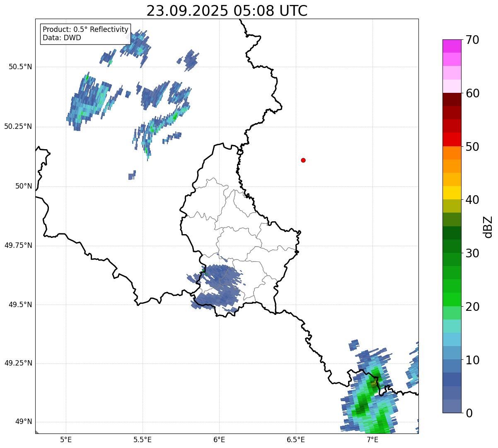
Task: Click the bright green colorbar segment above 20
Action: click(452, 300)
